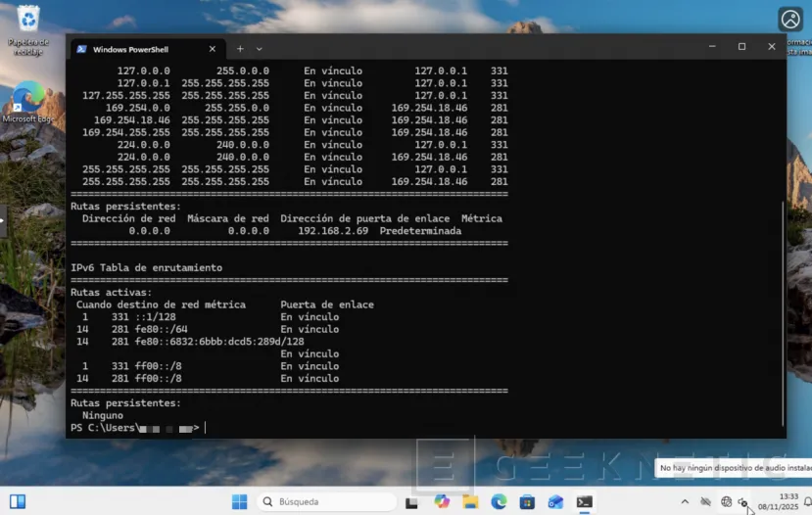Select the Microsoft Edge desktop shortcut
The image size is (812, 515).
(28, 96)
